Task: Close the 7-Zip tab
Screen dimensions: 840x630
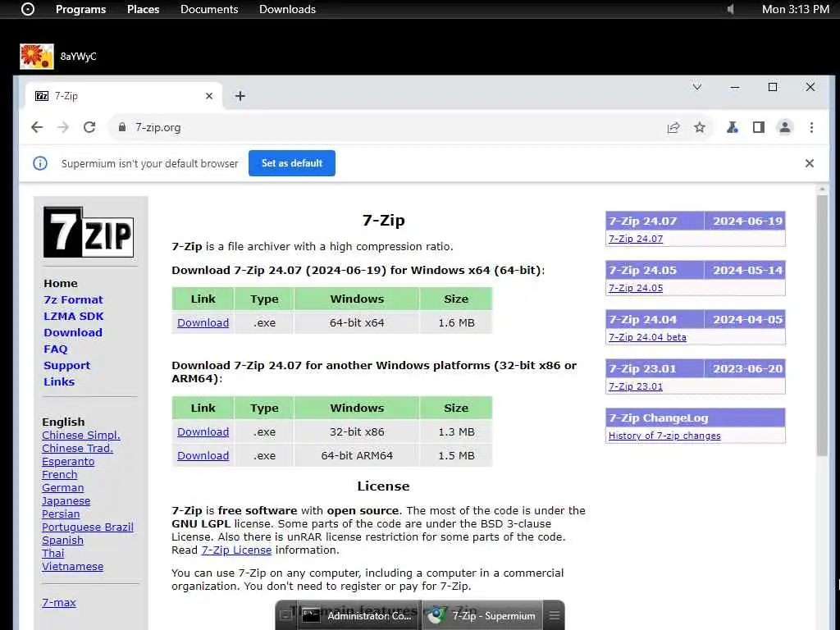Action: click(x=209, y=96)
